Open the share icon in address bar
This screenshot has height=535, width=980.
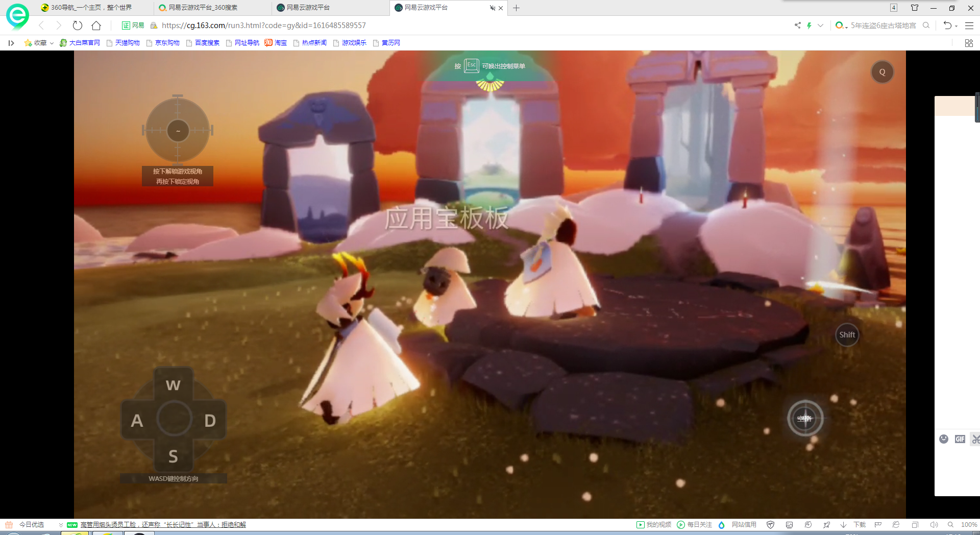(797, 26)
